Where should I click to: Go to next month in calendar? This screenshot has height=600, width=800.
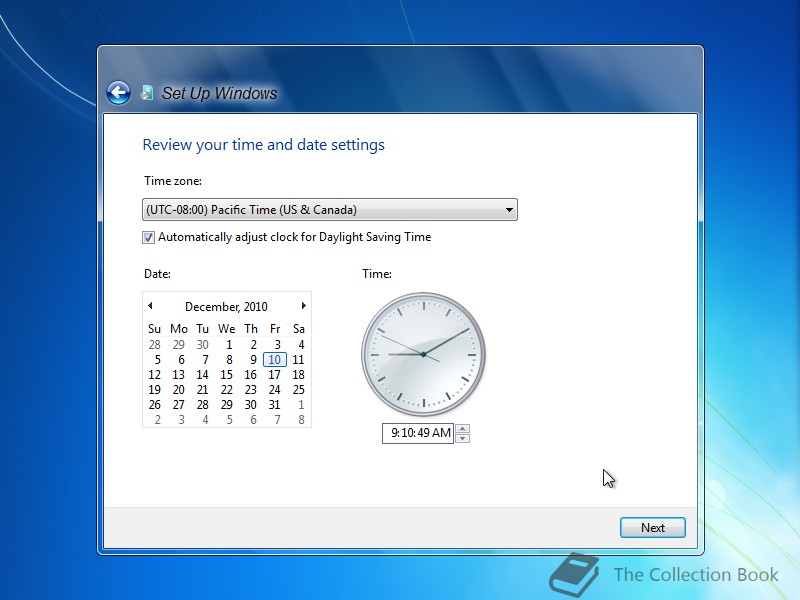coord(304,306)
